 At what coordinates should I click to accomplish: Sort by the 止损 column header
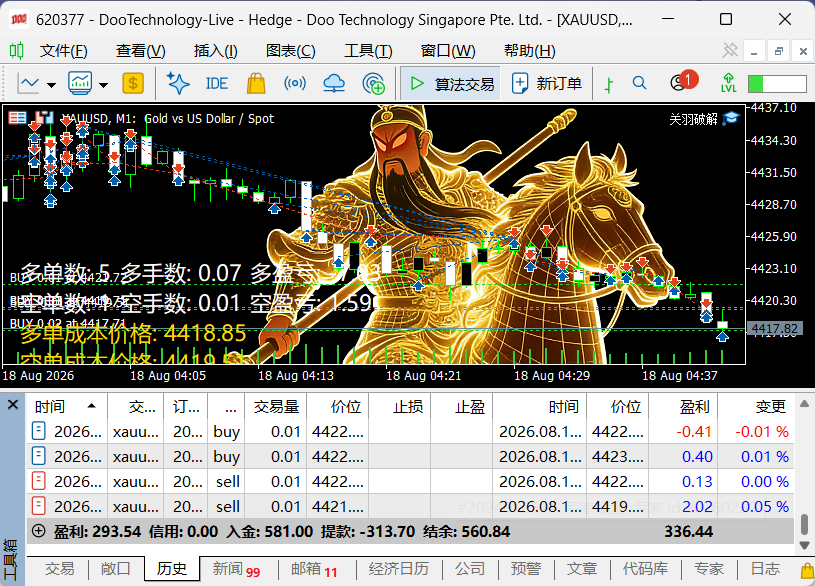[400, 406]
